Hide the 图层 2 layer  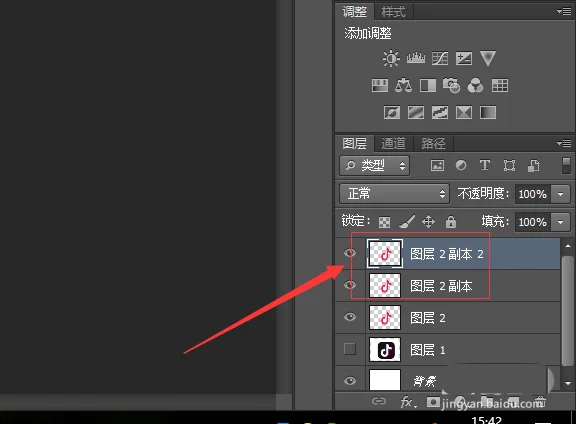tap(350, 317)
